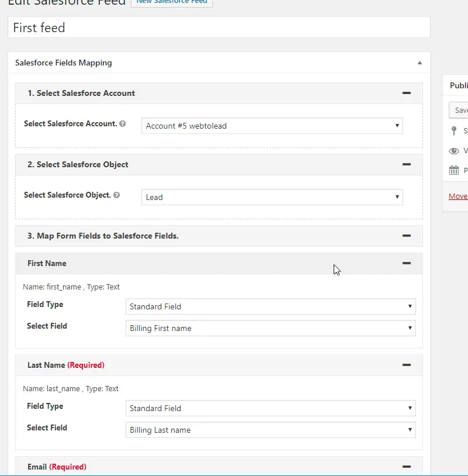This screenshot has height=476, width=468.
Task: Click the publish schedule calendar icon
Action: pyautogui.click(x=454, y=170)
